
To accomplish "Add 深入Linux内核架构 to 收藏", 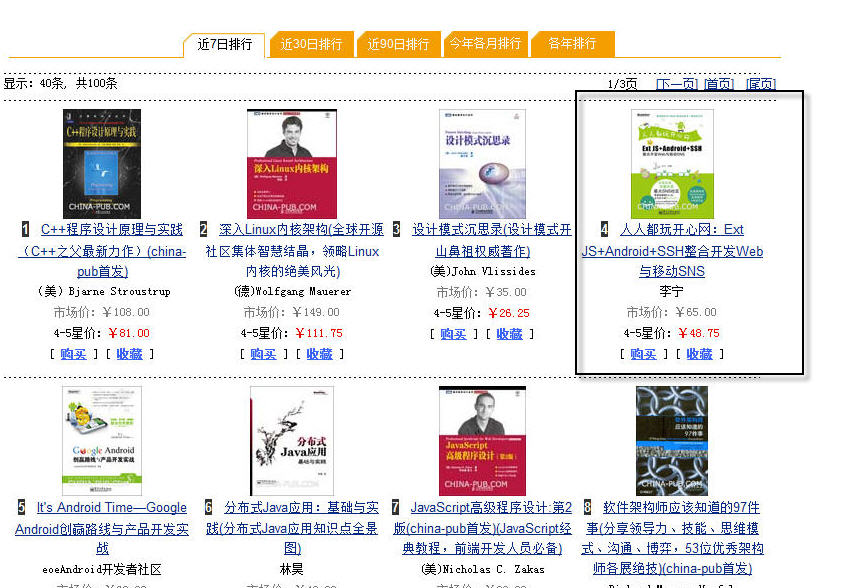I will point(320,354).
